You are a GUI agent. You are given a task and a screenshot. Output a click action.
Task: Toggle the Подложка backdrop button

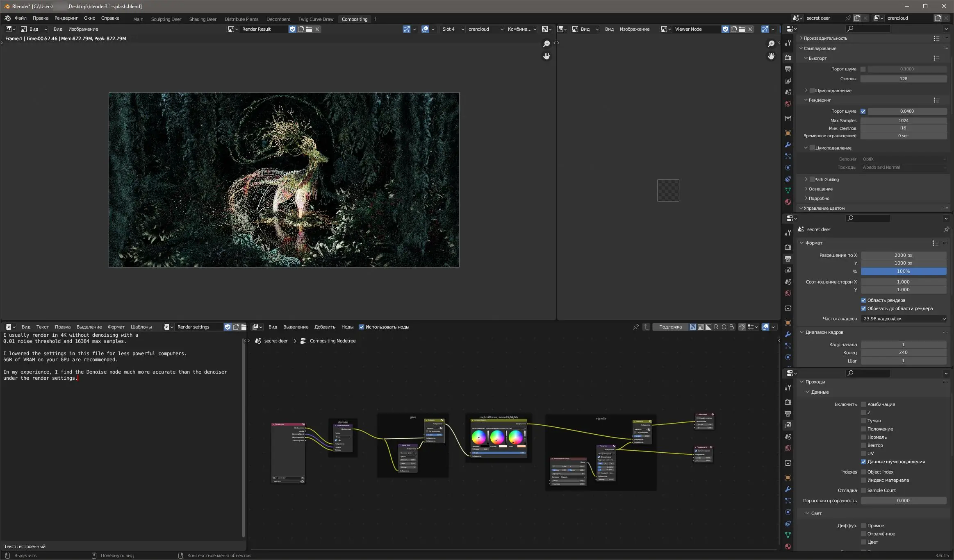pos(670,327)
